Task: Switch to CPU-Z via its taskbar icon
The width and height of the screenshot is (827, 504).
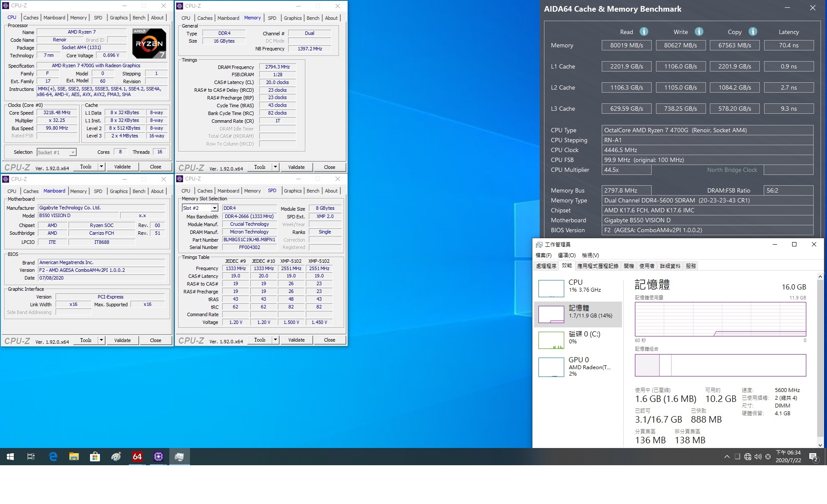Action: 158,457
